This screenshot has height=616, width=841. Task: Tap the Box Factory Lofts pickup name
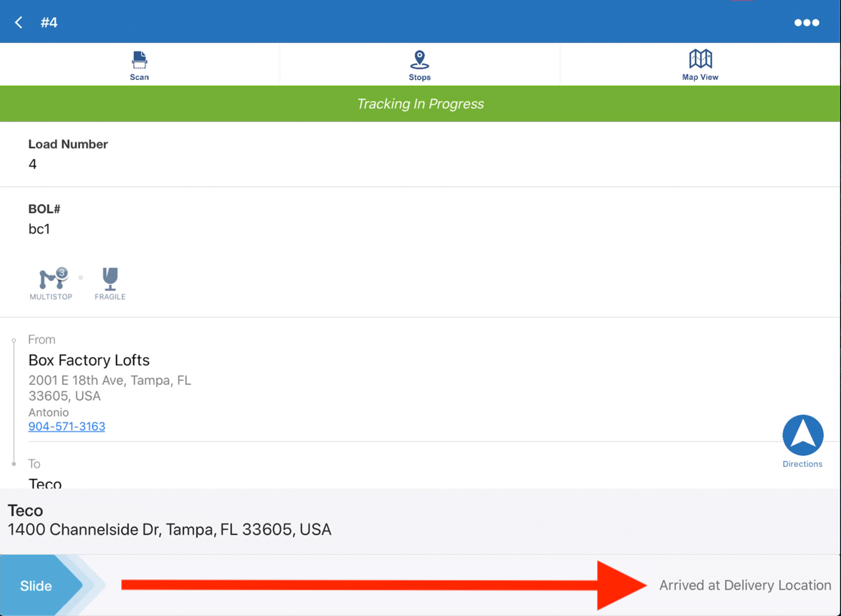click(89, 360)
